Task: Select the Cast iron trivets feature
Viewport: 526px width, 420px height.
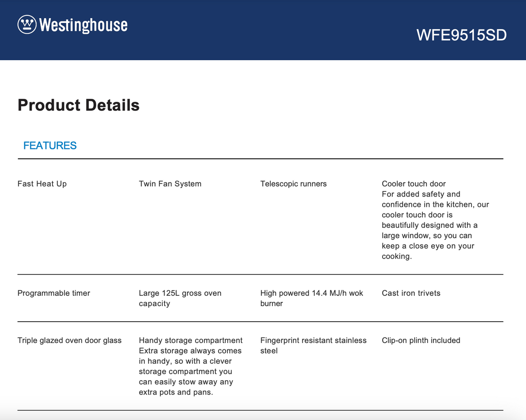Action: (411, 293)
